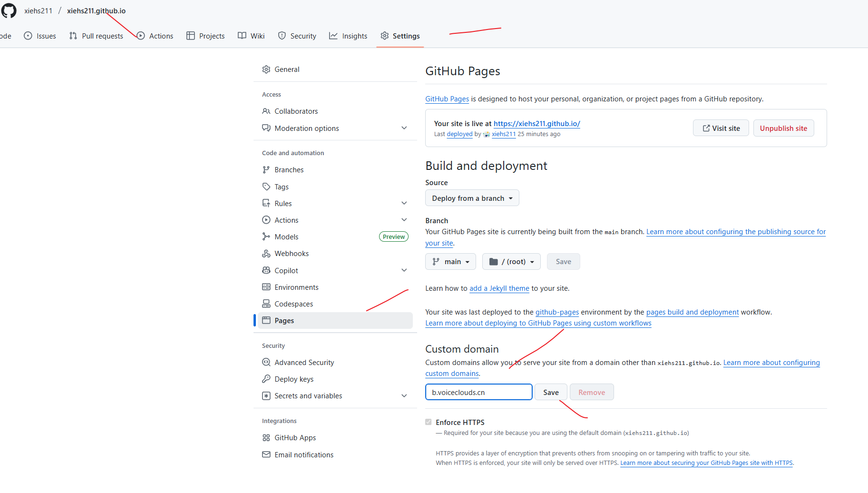Click the Remove custom domain button

coord(592,392)
